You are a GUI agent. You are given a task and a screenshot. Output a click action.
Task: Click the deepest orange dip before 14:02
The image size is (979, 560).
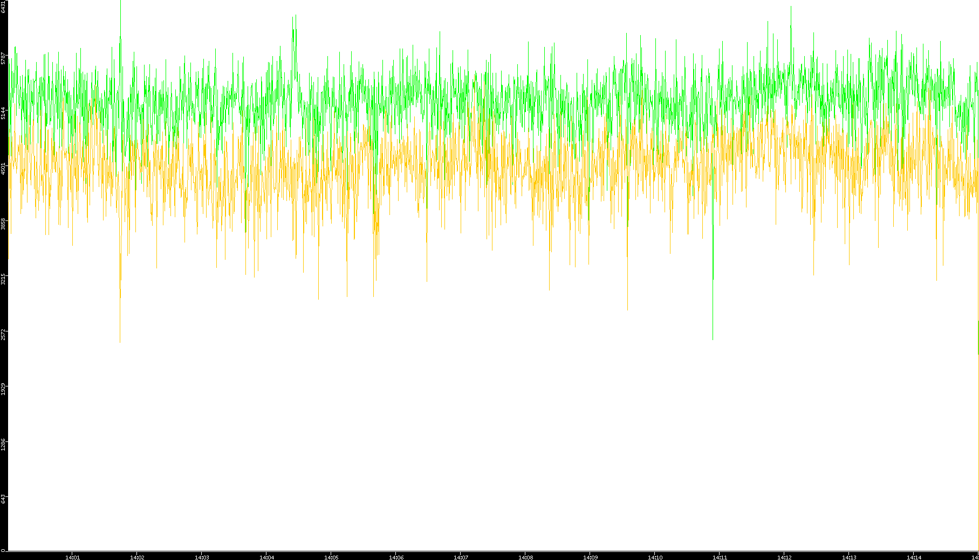click(x=120, y=340)
